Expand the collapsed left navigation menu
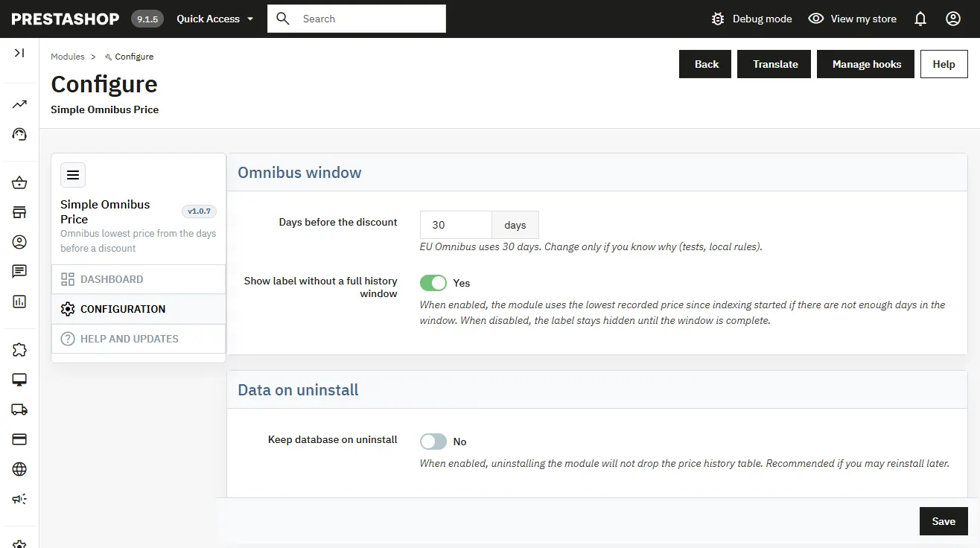Image resolution: width=980 pixels, height=548 pixels. 19,53
